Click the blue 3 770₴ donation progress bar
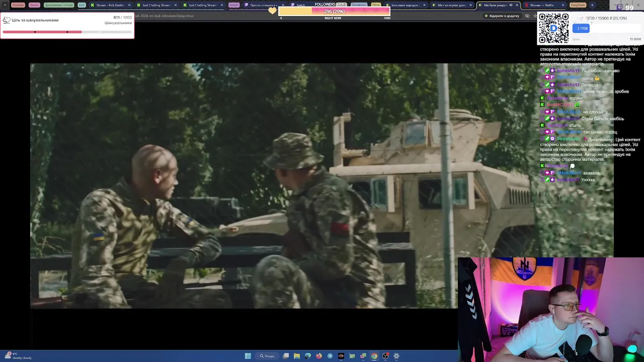Screen dimensions: 644x362 coord(582,28)
